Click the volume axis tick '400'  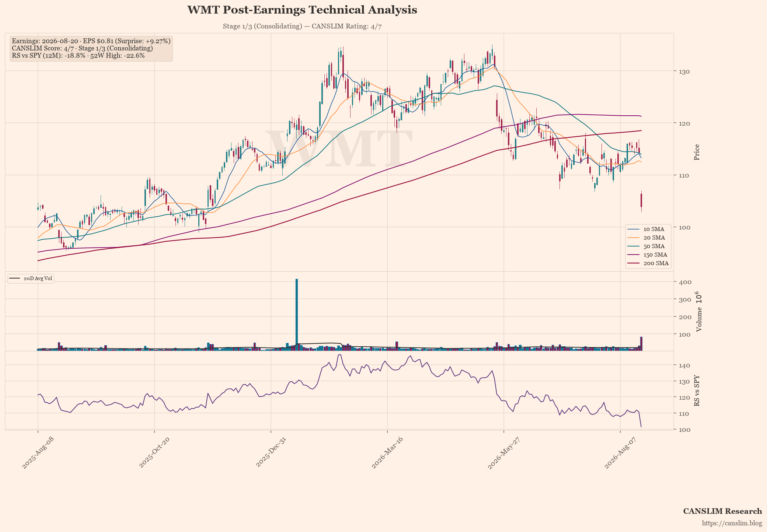(685, 282)
